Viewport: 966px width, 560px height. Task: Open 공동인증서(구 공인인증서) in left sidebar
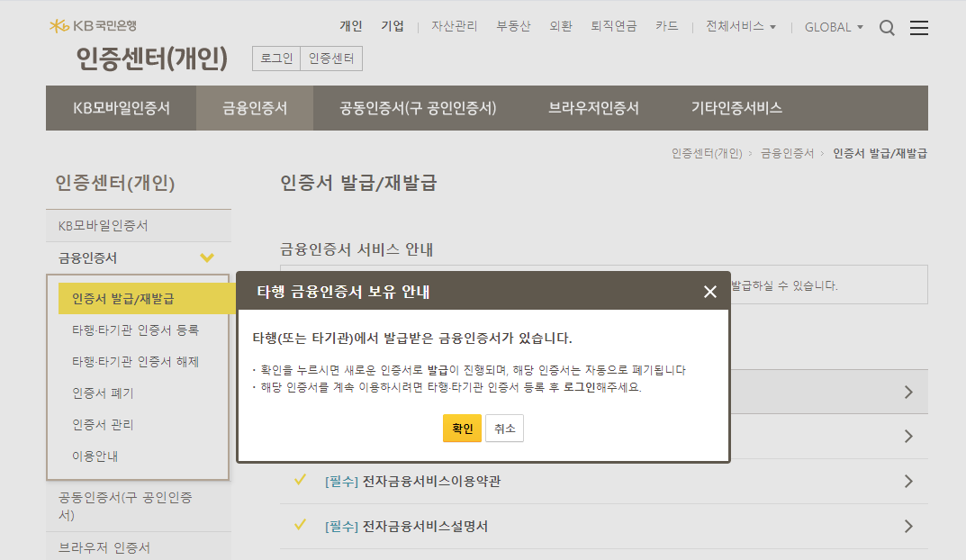click(x=139, y=506)
